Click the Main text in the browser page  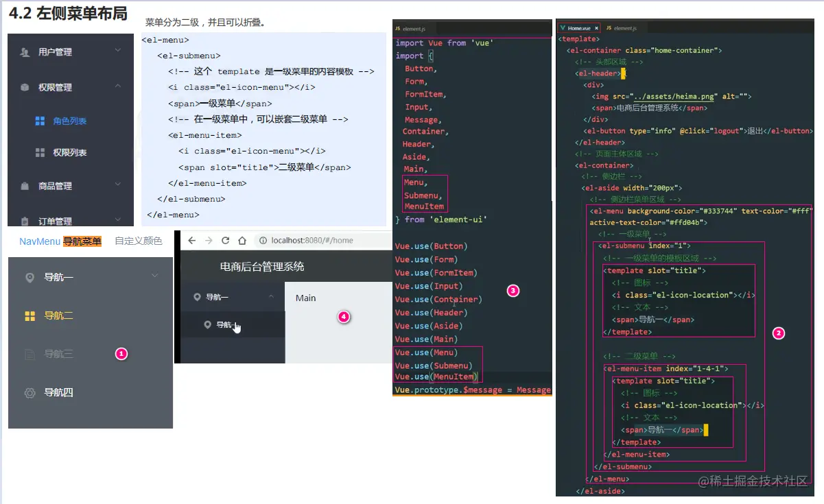pyautogui.click(x=306, y=298)
